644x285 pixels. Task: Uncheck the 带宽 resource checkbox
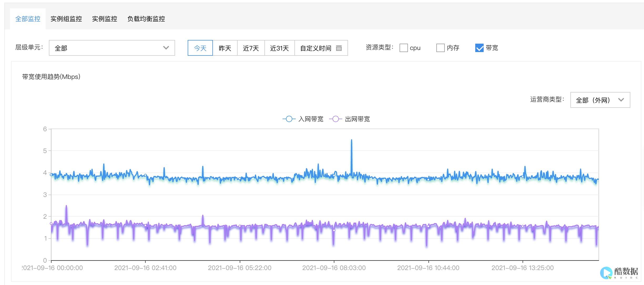click(479, 48)
